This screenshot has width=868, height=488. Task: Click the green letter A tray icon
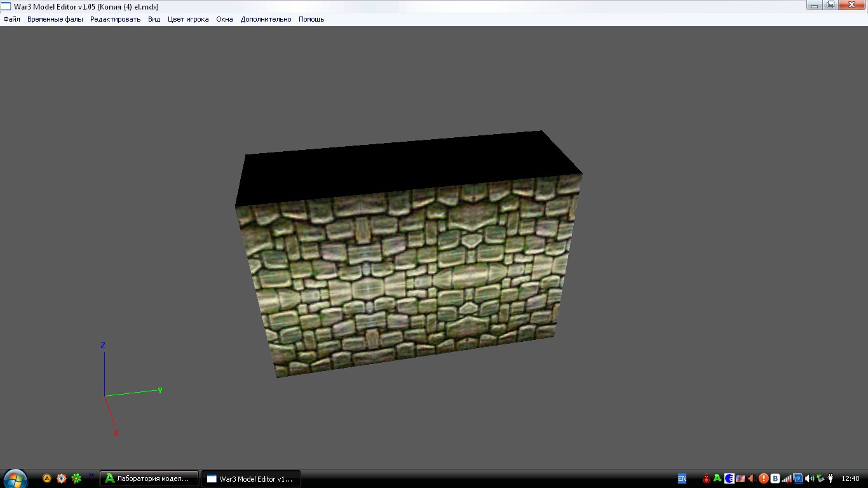pyautogui.click(x=717, y=478)
